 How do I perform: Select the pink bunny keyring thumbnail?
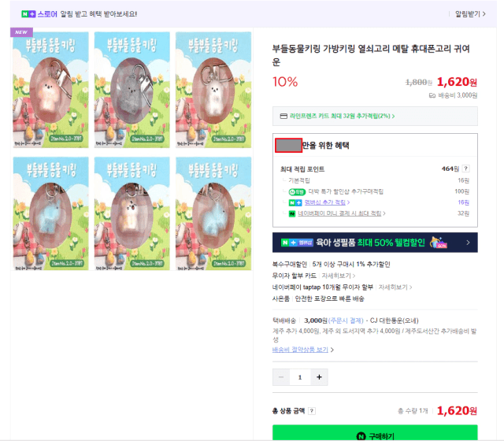click(50, 90)
